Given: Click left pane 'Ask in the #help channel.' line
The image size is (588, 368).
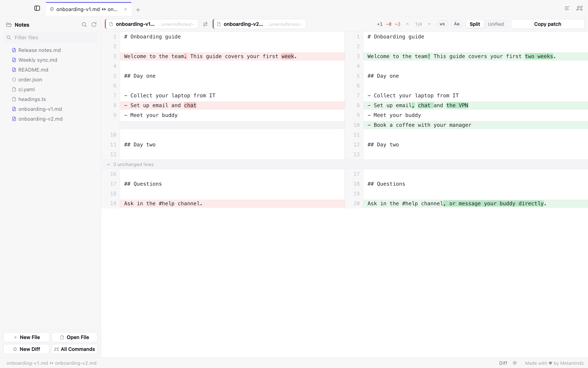Looking at the screenshot, I should [x=232, y=203].
